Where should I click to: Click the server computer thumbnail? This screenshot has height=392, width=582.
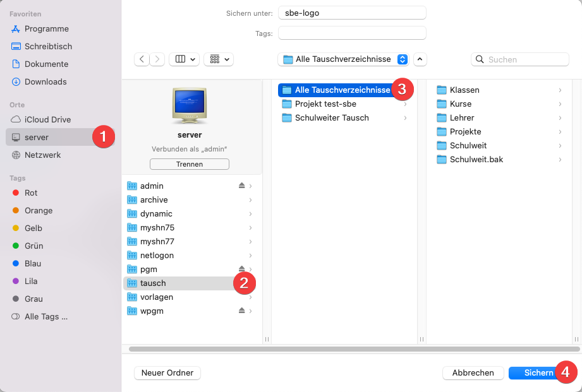click(x=190, y=106)
